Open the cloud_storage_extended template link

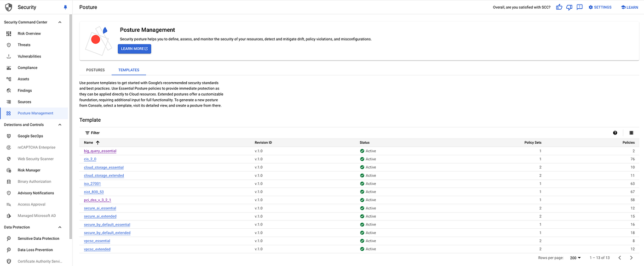(103, 175)
